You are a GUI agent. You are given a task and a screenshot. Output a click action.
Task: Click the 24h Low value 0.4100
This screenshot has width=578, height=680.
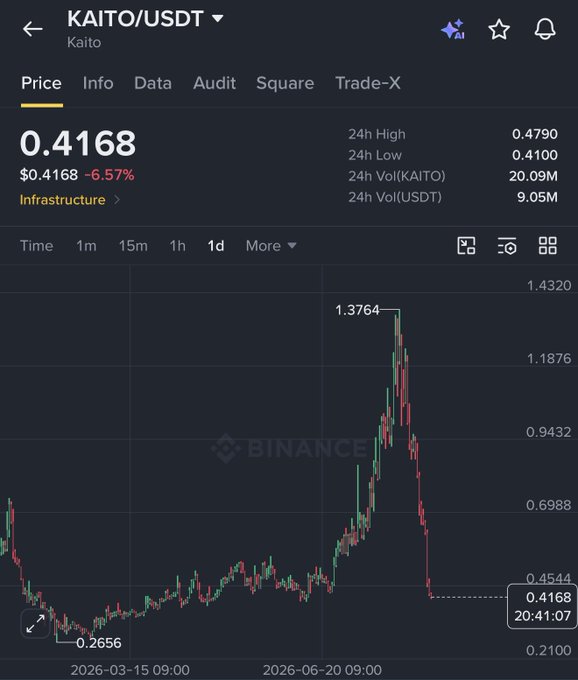coord(535,155)
